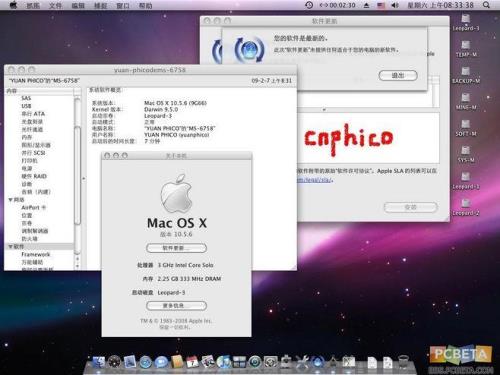Viewport: 500px width, 375px height.
Task: Click the Apple SLA legal link
Action: (x=315, y=180)
